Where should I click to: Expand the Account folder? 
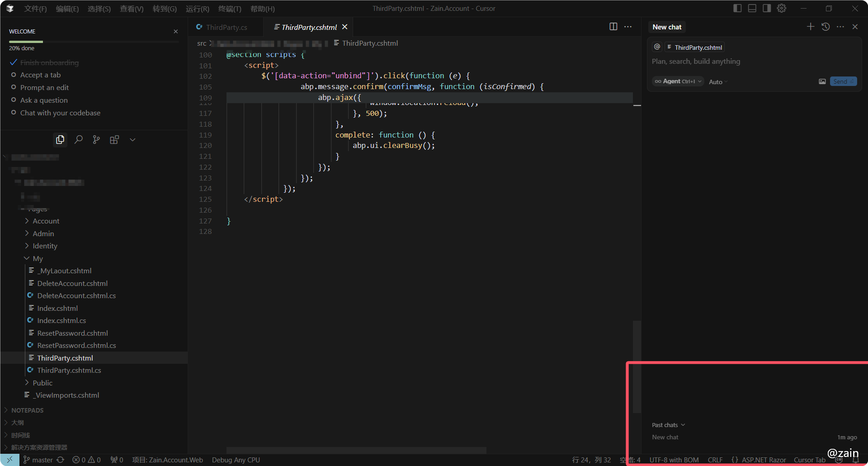pos(46,221)
